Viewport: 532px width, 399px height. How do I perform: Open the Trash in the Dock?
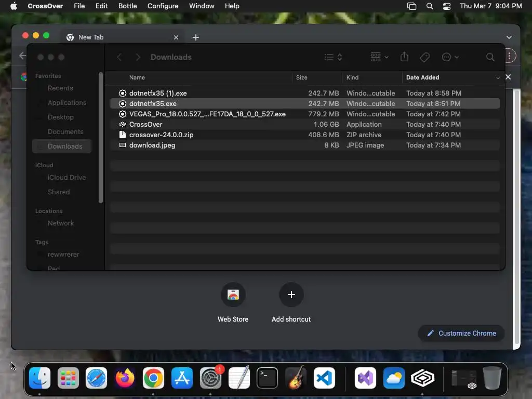click(492, 378)
